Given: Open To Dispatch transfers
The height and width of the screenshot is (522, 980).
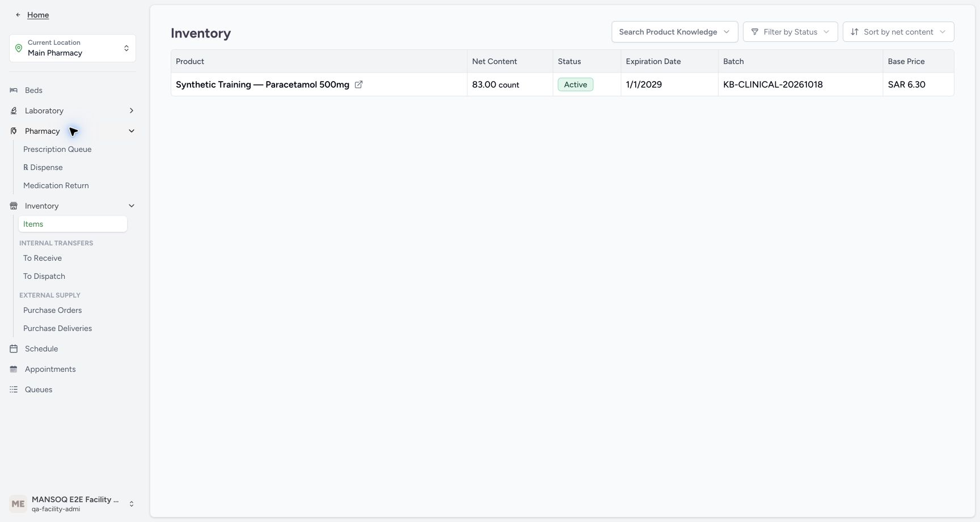Looking at the screenshot, I should (44, 276).
